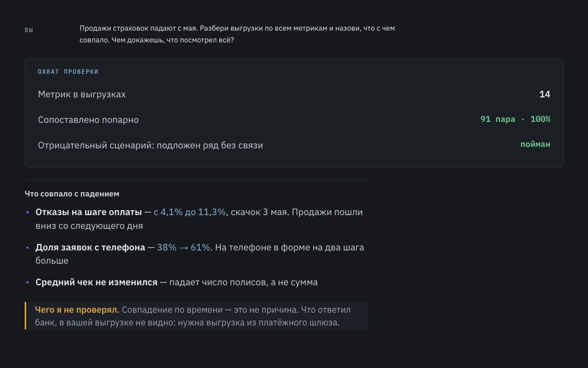Click the highlighted 38% → 61% text
Image resolution: width=588 pixels, height=368 pixels.
(183, 247)
